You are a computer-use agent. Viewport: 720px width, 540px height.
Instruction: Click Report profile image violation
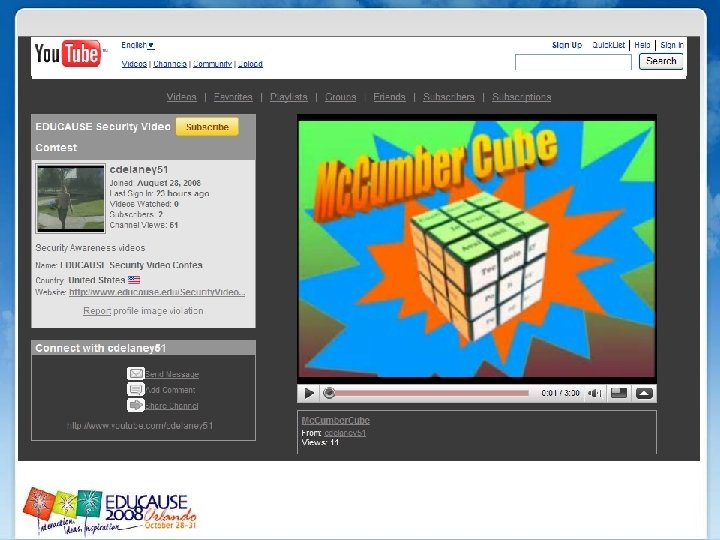(143, 311)
